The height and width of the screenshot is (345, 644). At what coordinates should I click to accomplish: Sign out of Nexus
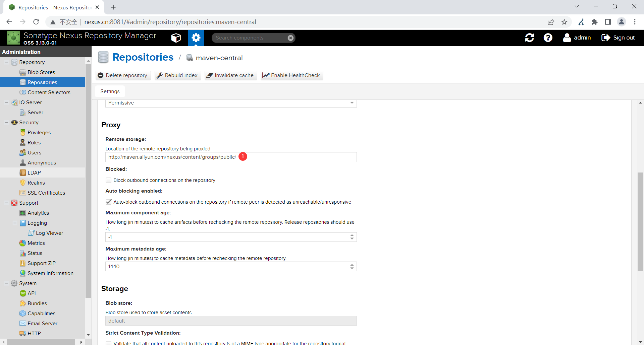click(618, 38)
